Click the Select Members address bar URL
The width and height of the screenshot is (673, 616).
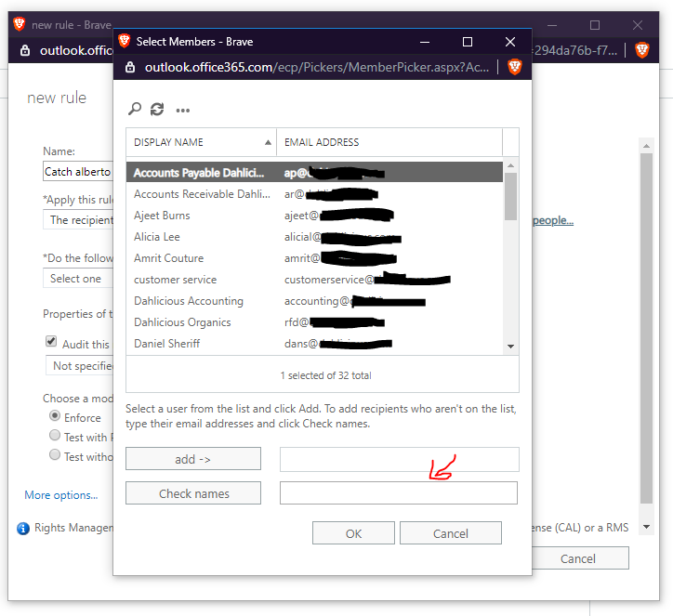[317, 67]
